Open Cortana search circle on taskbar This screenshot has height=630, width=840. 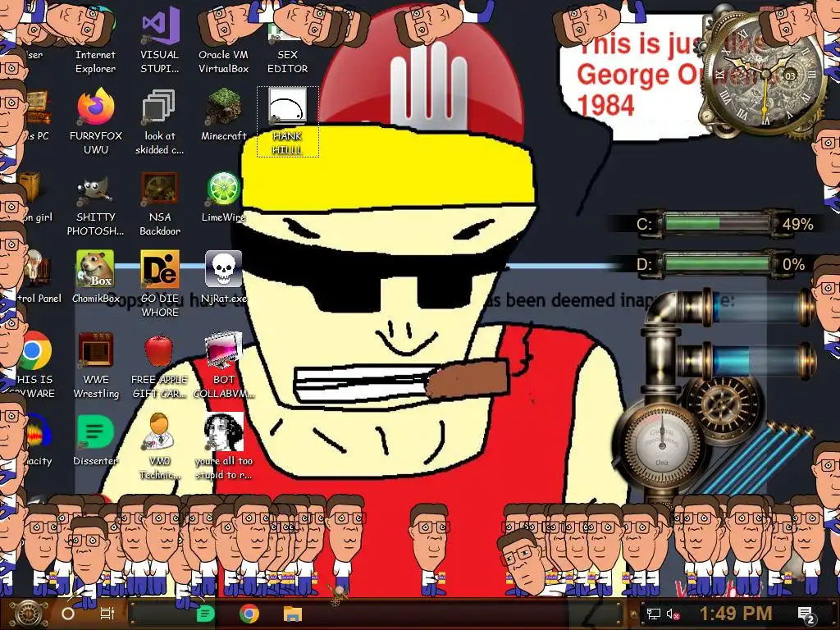68,614
